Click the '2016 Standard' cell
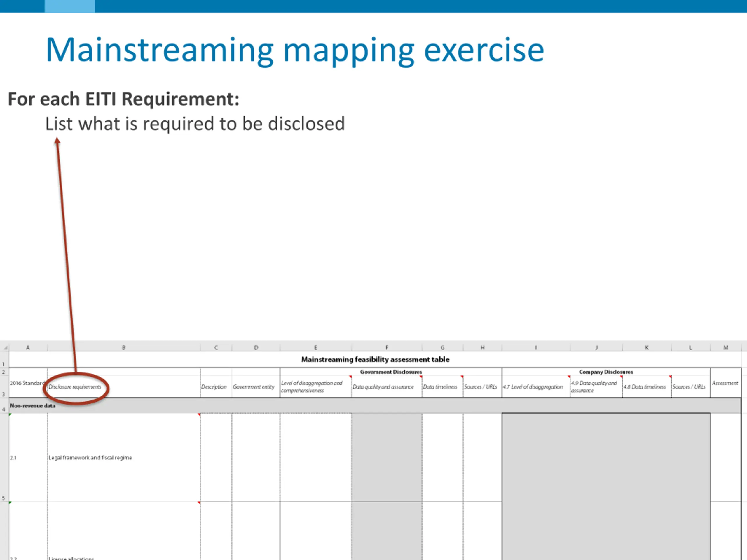Image resolution: width=747 pixels, height=560 pixels. coord(28,383)
